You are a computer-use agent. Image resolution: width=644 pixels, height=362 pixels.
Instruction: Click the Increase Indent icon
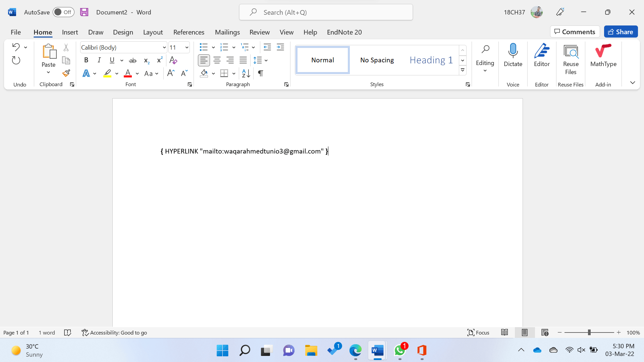click(280, 47)
